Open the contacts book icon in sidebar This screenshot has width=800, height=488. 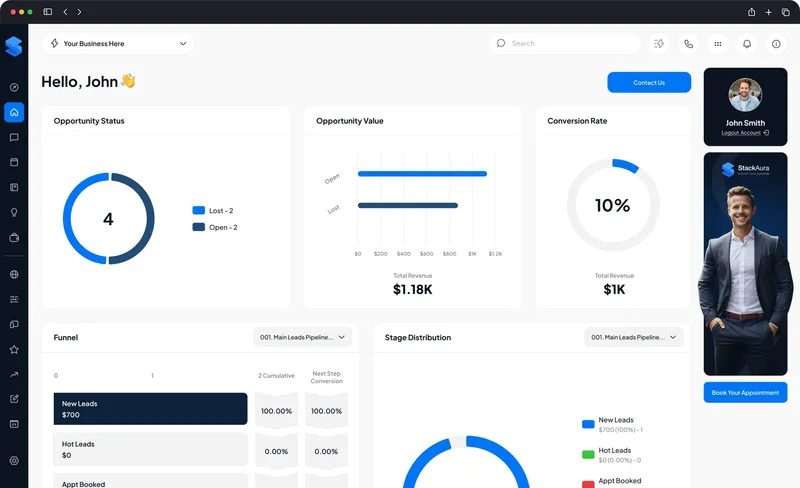click(x=14, y=187)
